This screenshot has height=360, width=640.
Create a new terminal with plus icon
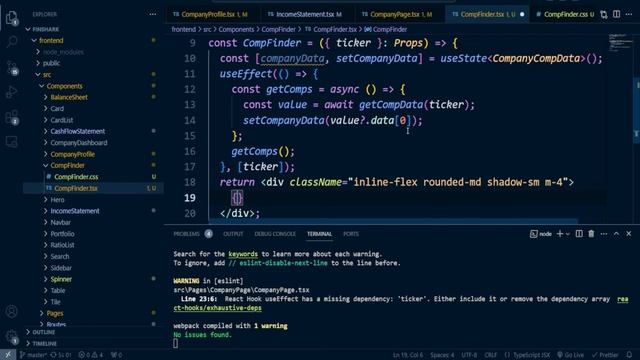(x=560, y=234)
